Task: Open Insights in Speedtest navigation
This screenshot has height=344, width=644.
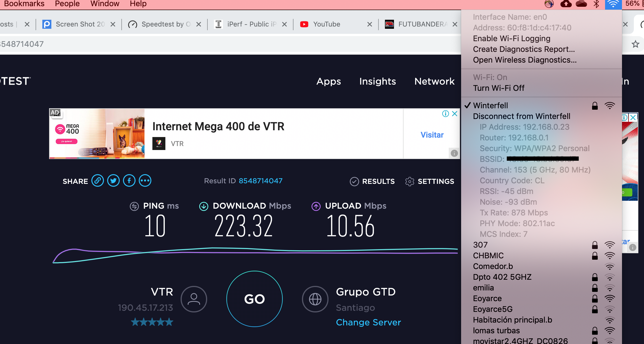Action: [x=377, y=81]
